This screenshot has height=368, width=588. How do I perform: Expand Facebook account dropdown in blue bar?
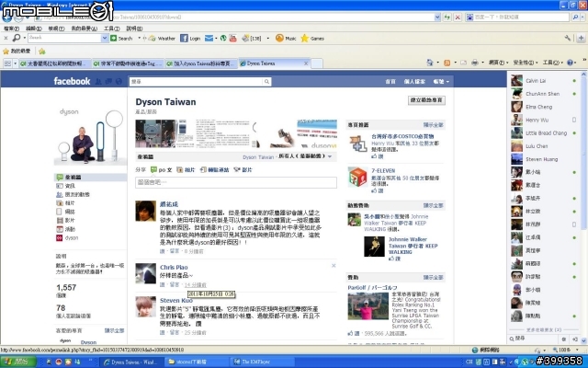[441, 82]
